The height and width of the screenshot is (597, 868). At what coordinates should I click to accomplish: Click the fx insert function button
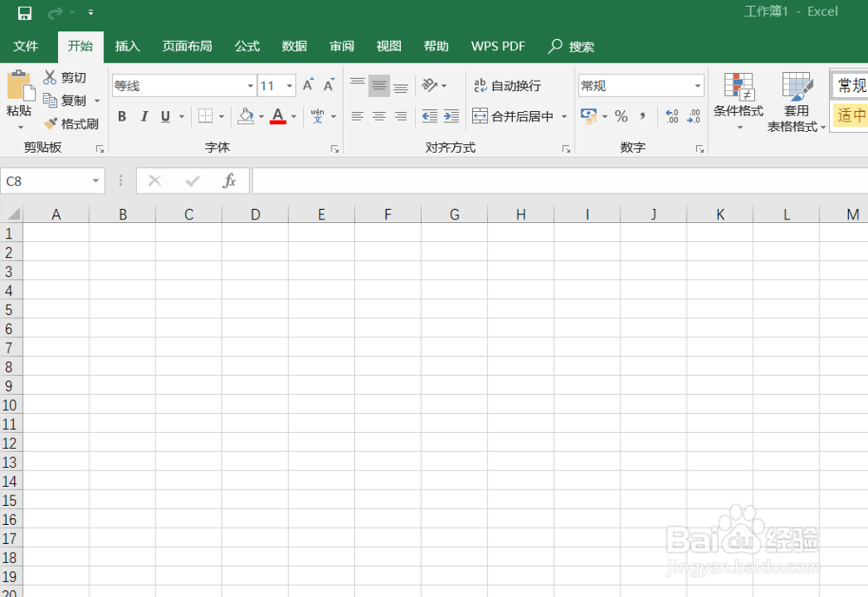[229, 180]
